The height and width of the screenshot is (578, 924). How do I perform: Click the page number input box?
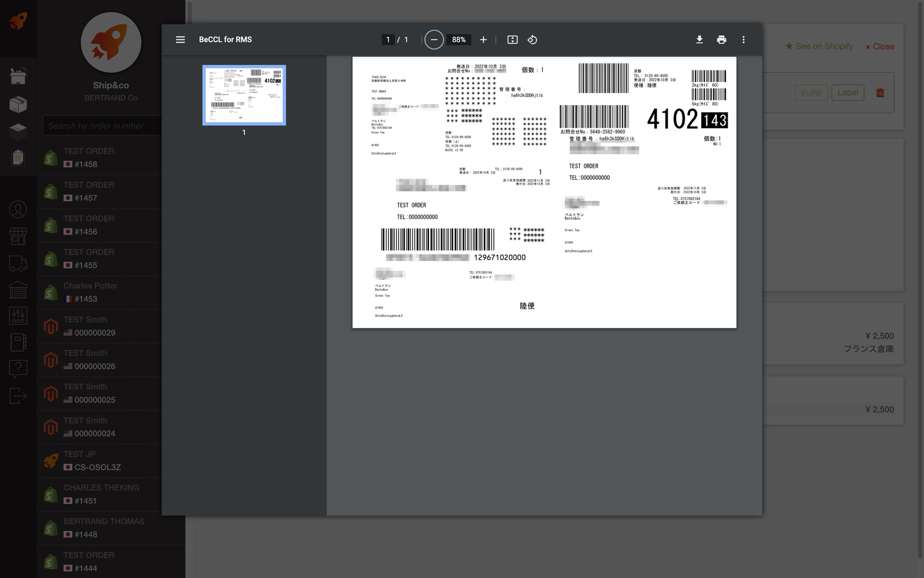388,40
